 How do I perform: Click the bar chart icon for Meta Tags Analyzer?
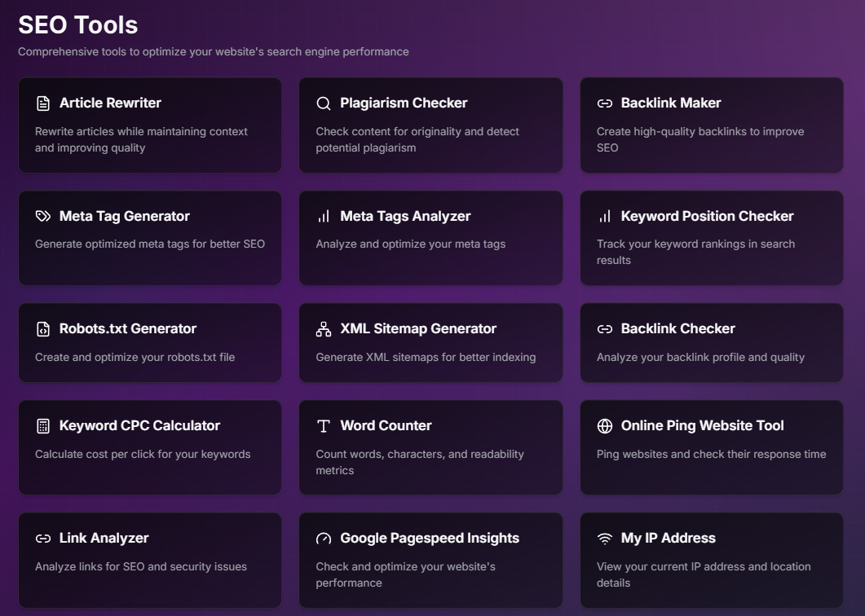(x=324, y=216)
